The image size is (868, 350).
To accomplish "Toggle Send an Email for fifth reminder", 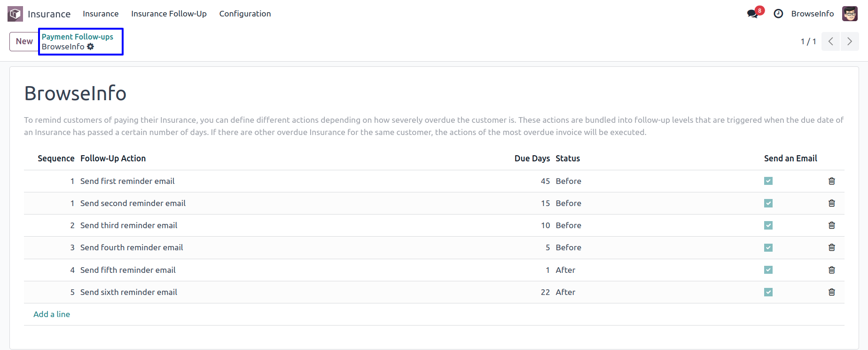I will [x=768, y=270].
